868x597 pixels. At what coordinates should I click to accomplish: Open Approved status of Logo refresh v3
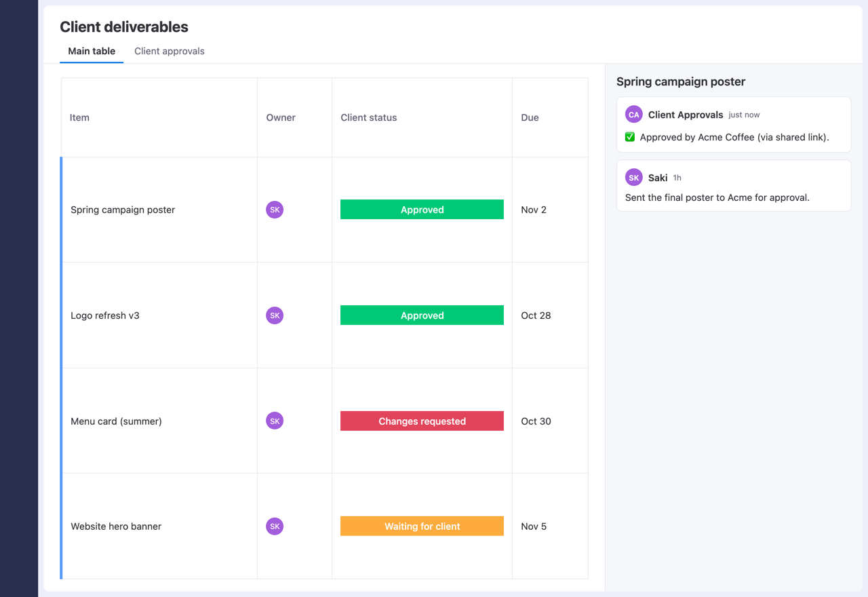click(422, 315)
